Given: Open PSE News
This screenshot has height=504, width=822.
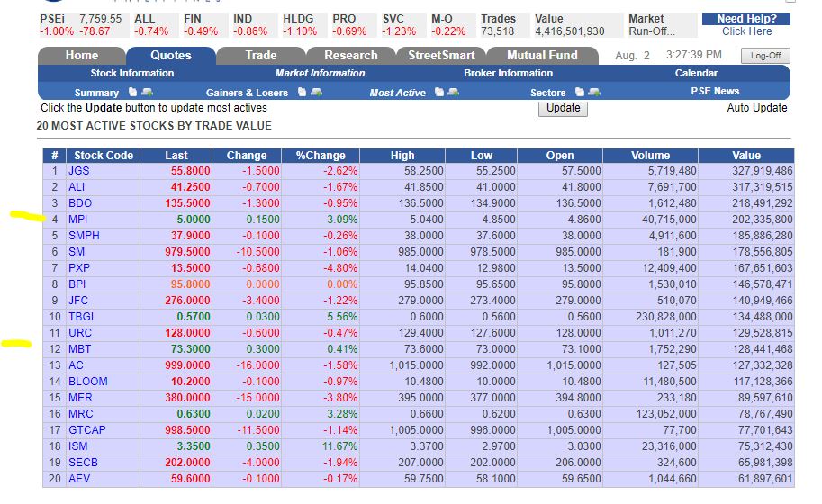Looking at the screenshot, I should [715, 91].
